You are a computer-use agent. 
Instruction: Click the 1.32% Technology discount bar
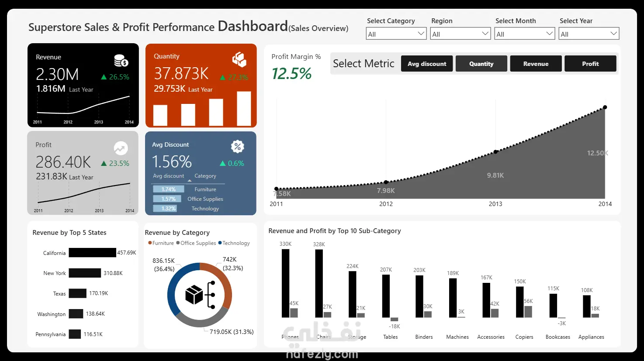point(165,208)
